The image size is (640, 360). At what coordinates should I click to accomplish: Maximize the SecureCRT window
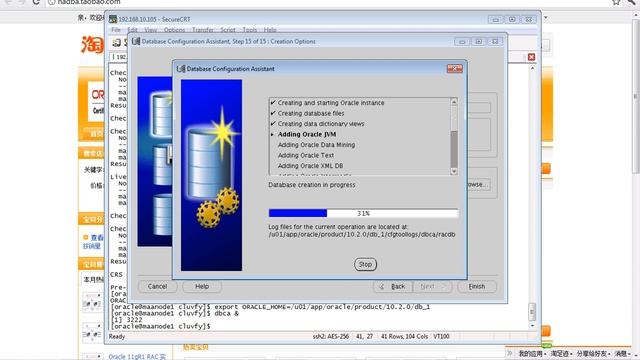coord(512,19)
